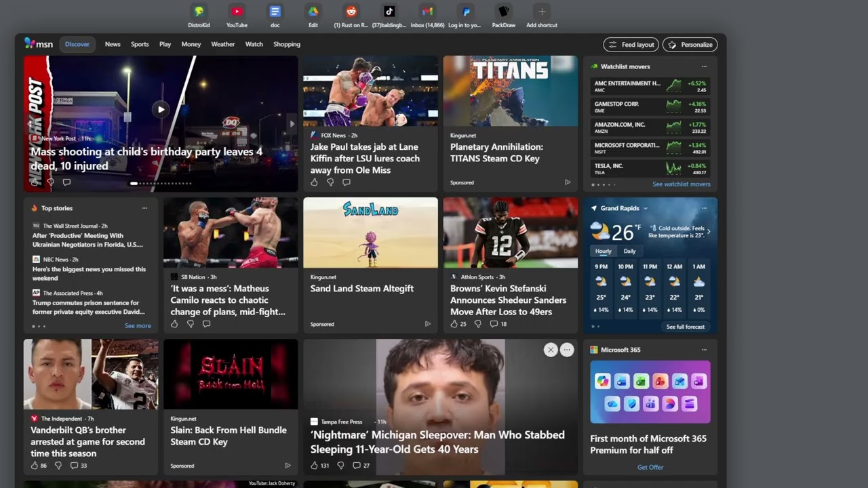Open Sand Land Steam Altegift thumbnail

[370, 232]
